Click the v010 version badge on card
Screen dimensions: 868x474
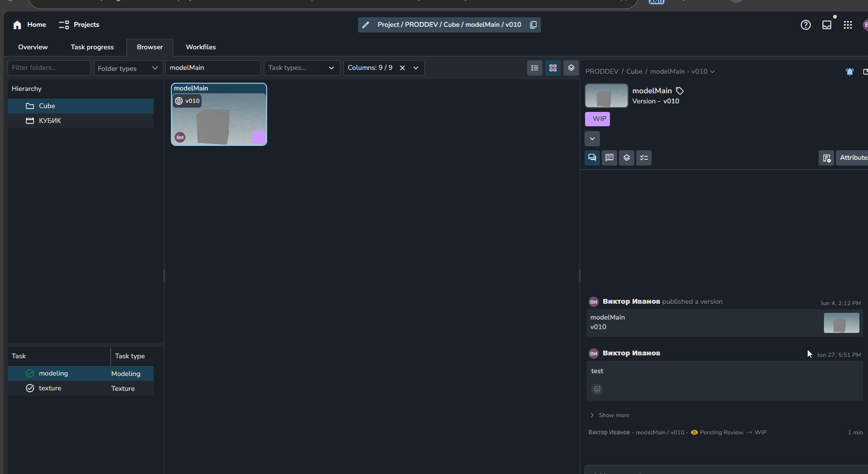[x=188, y=101]
